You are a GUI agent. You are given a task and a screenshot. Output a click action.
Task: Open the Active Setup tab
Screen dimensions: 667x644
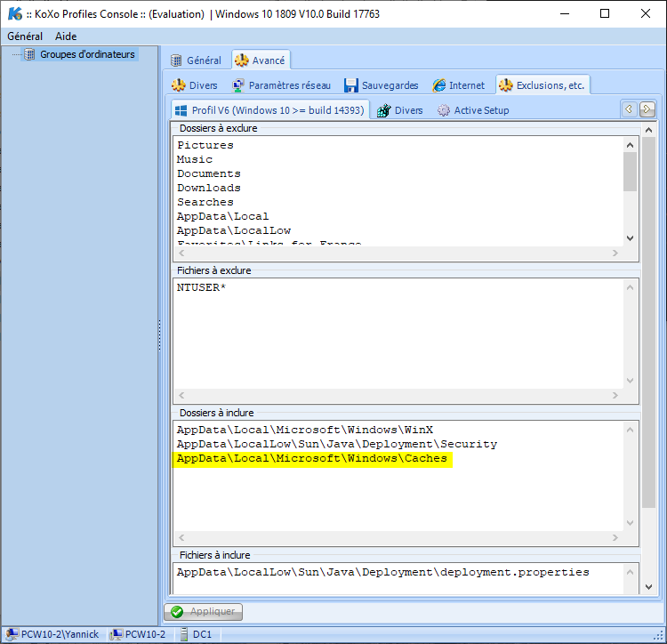point(473,110)
